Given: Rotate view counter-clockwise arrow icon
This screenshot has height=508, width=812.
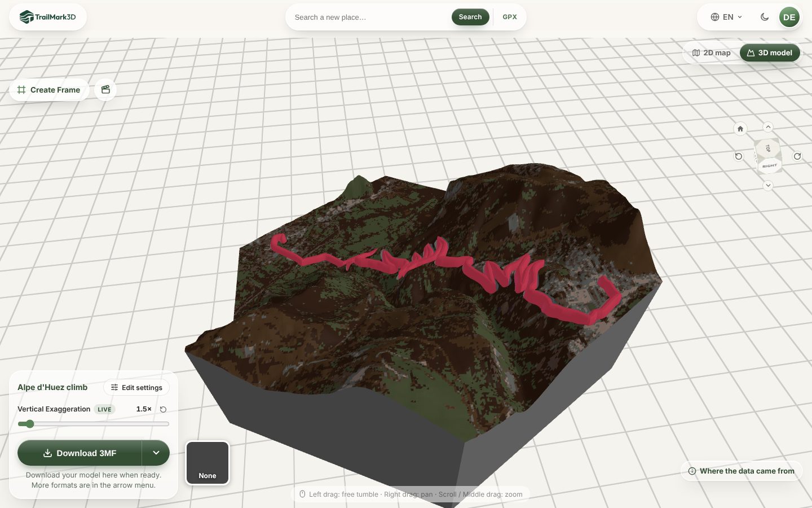Looking at the screenshot, I should 739,156.
